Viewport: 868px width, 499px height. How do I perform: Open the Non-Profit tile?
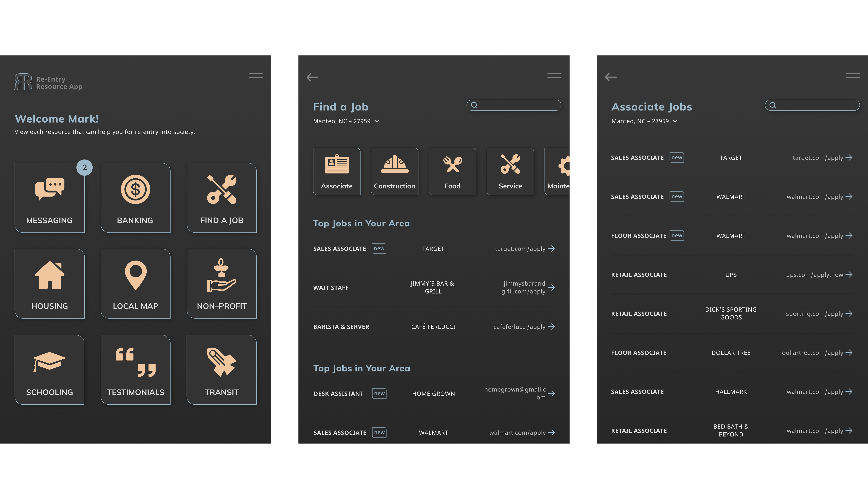pos(222,283)
